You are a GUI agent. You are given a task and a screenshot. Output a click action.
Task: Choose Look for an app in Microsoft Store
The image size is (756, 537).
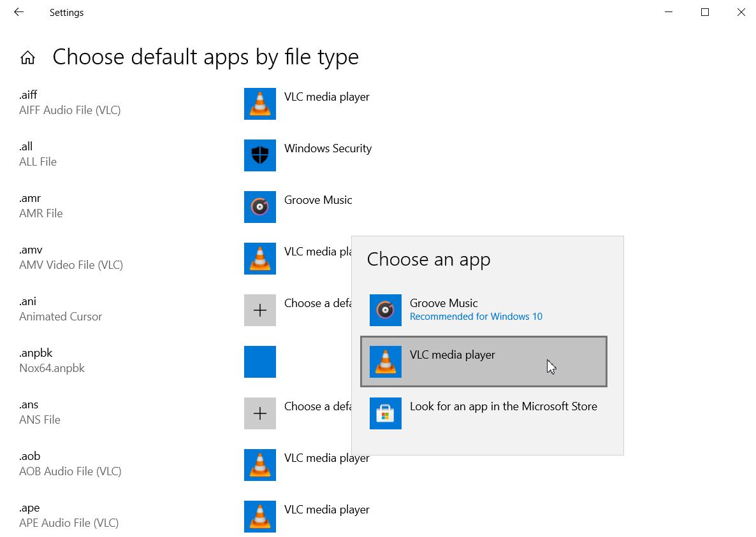(x=503, y=406)
